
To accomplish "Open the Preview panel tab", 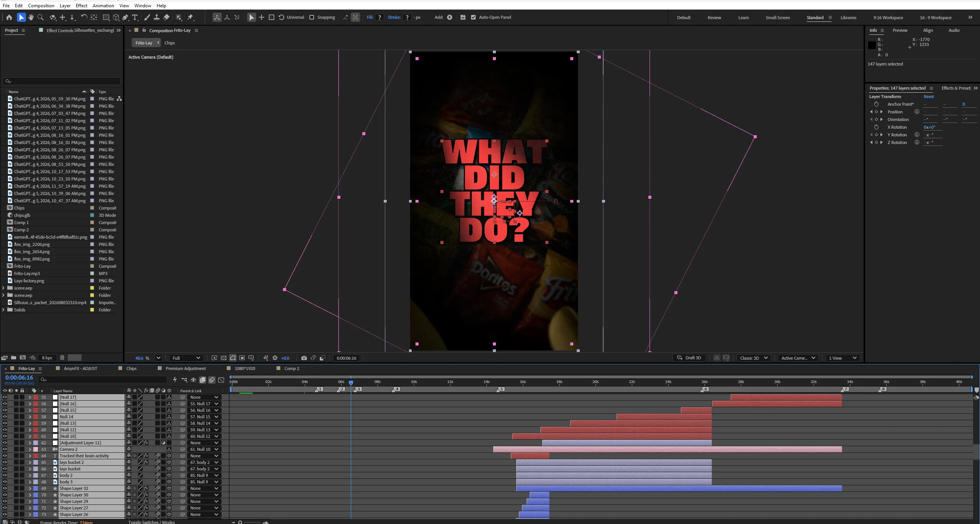I will [x=900, y=30].
